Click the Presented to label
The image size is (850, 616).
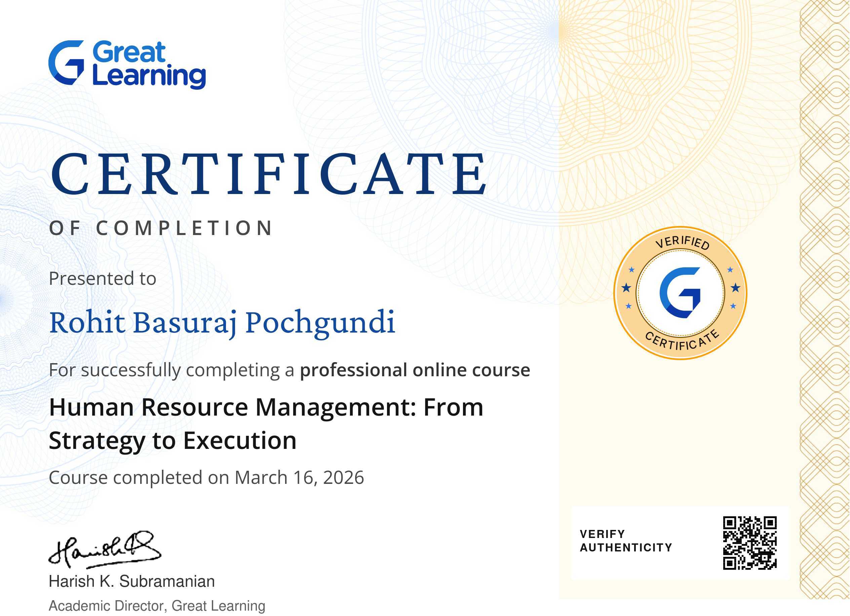[102, 278]
